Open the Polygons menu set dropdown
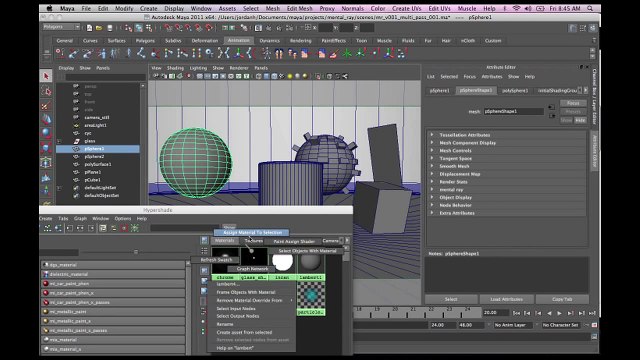 click(61, 27)
